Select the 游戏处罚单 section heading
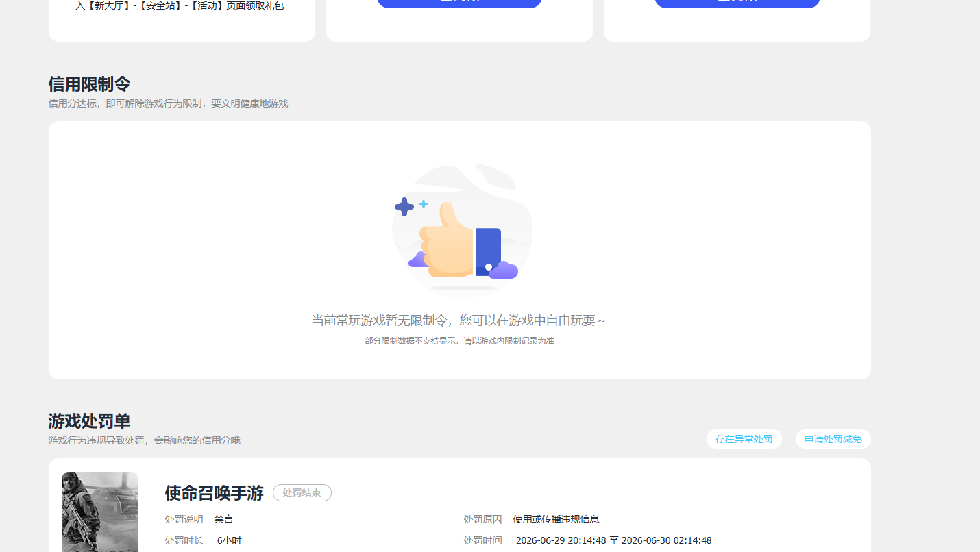Viewport: 980px width, 552px height. [x=89, y=421]
